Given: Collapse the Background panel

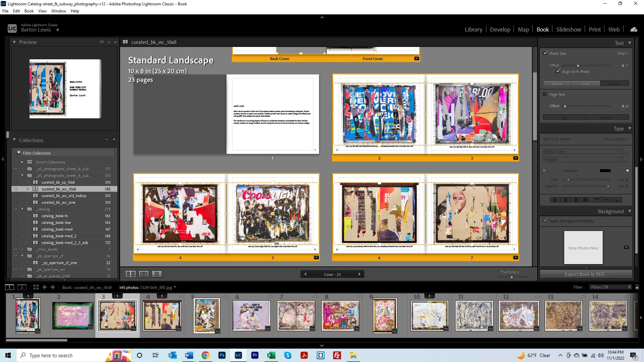Looking at the screenshot, I should point(630,212).
